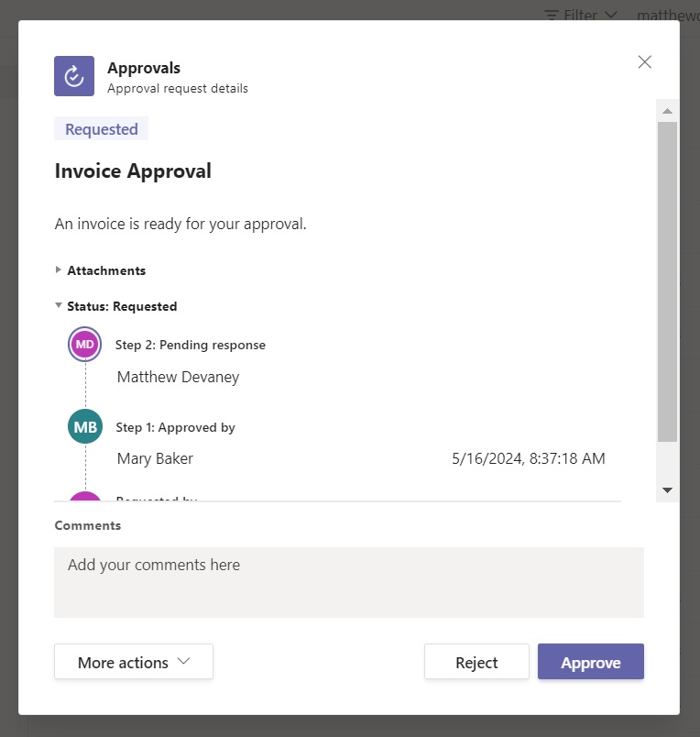Click Step 2: Pending response entry
The width and height of the screenshot is (700, 737).
point(191,345)
